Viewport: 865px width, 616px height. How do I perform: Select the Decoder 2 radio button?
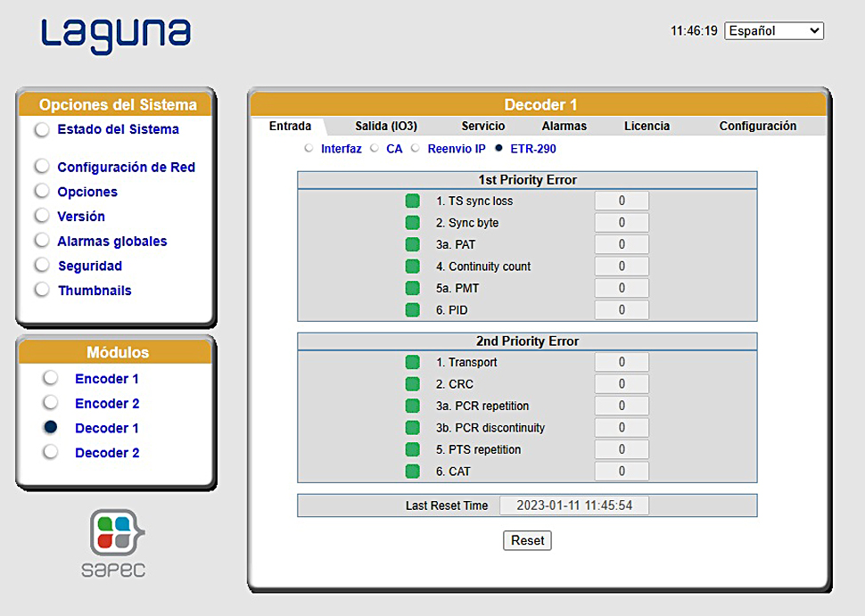tap(51, 452)
